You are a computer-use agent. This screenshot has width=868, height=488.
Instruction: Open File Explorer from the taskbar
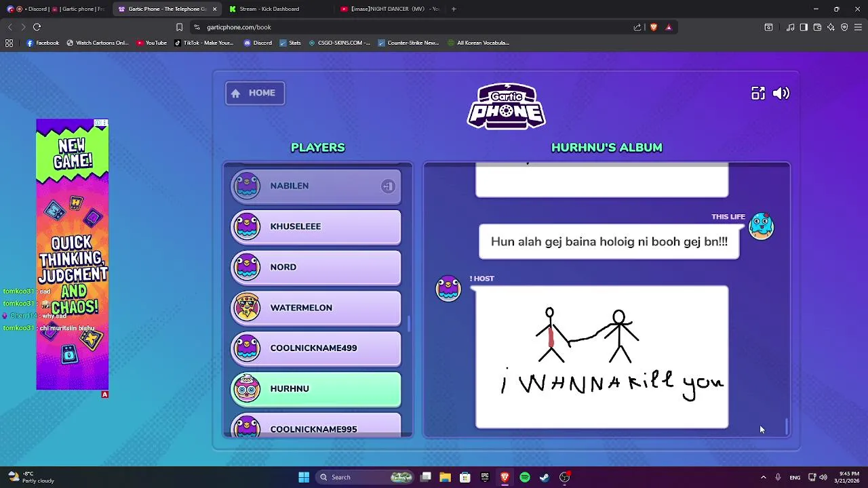coord(445,477)
